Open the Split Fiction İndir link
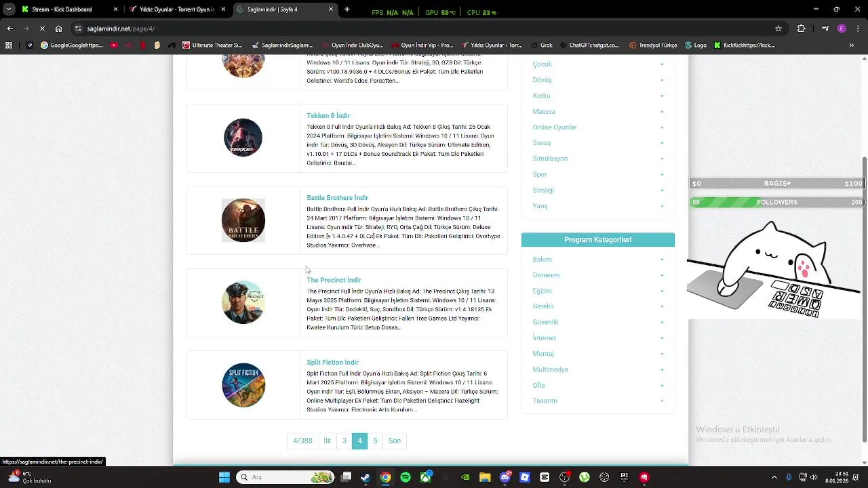 click(332, 363)
